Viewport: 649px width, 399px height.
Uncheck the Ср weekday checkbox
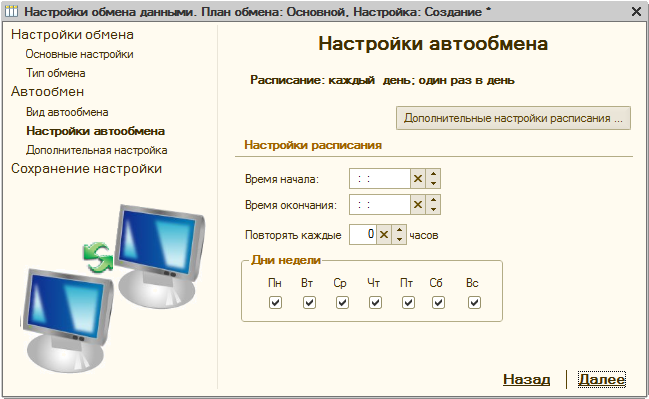(x=342, y=303)
